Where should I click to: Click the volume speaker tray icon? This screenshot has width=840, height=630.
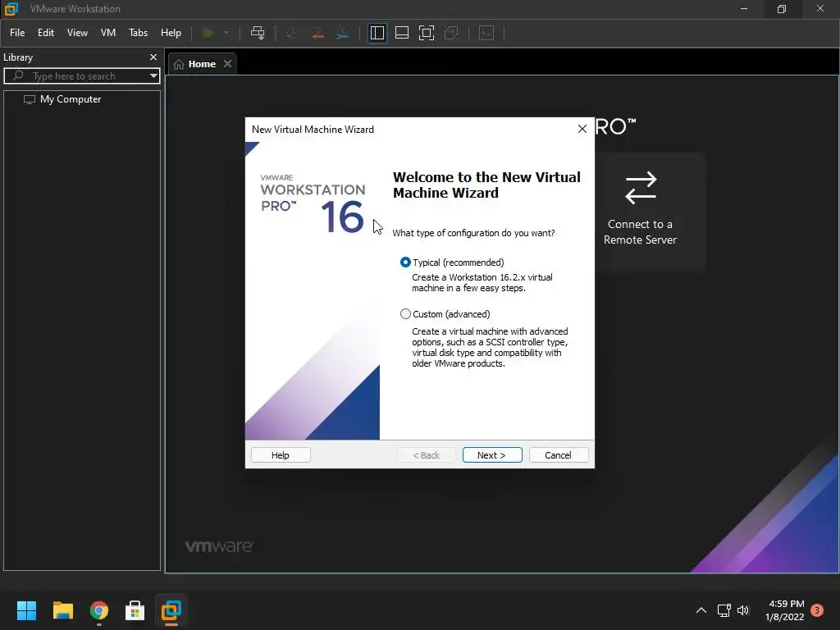(743, 610)
